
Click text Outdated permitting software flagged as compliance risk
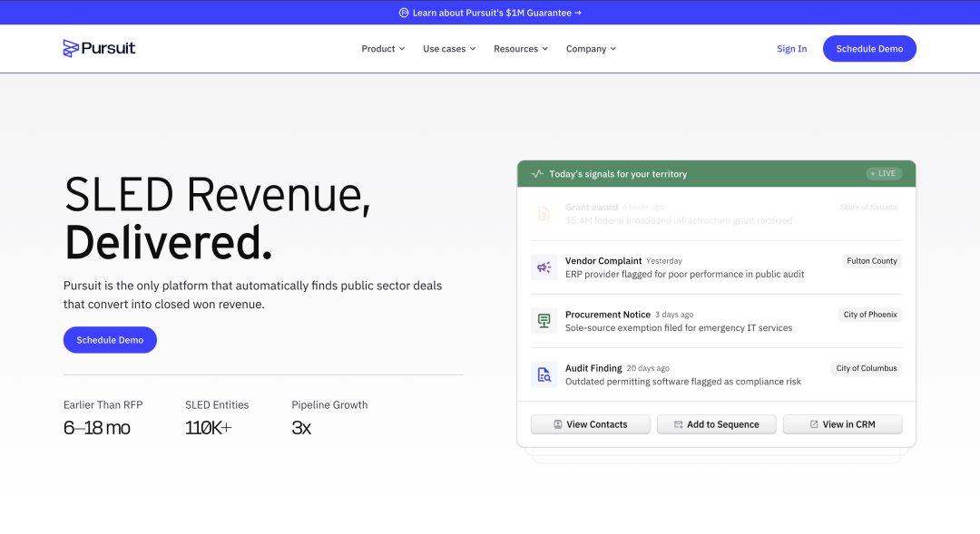tap(683, 382)
